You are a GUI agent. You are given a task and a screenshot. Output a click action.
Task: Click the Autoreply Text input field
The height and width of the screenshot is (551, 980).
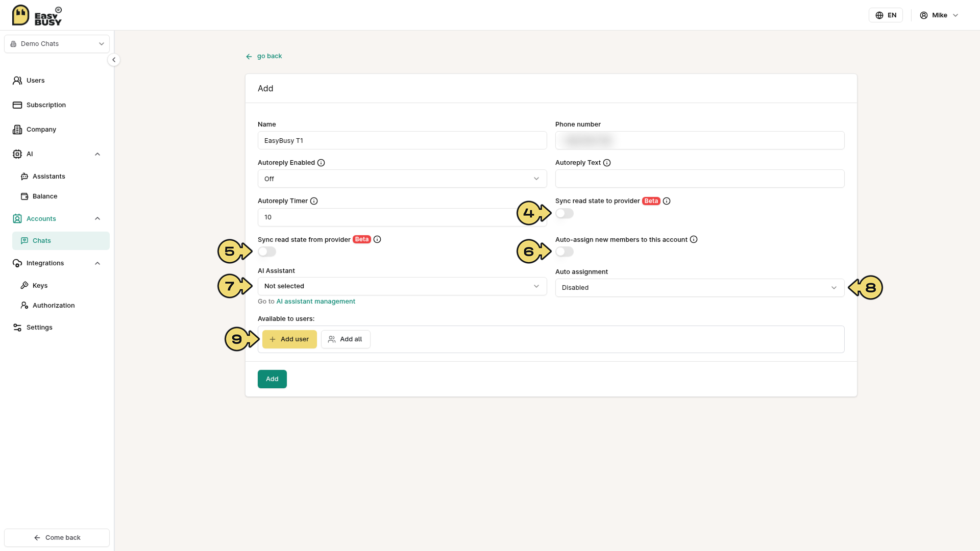(700, 179)
